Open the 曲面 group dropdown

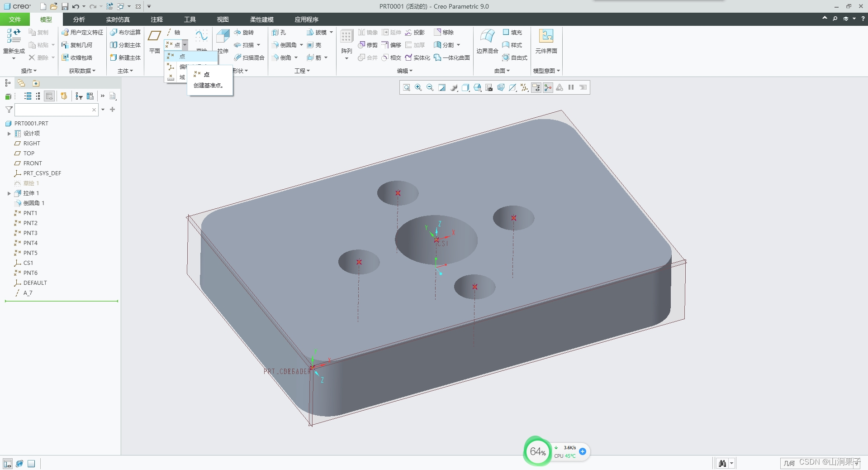(x=502, y=71)
